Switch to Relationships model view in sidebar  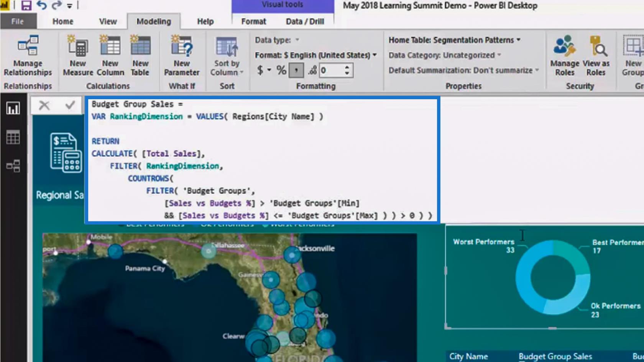coord(13,166)
